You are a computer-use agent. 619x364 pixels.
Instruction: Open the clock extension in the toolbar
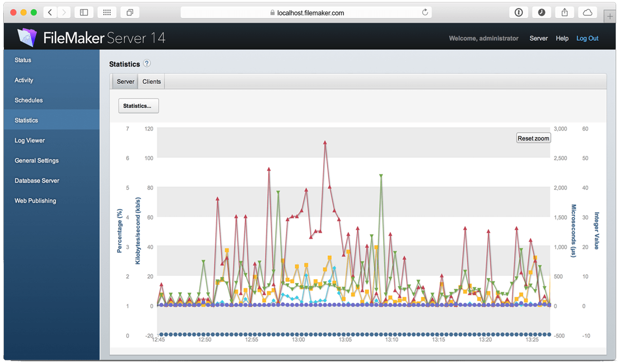(x=542, y=12)
